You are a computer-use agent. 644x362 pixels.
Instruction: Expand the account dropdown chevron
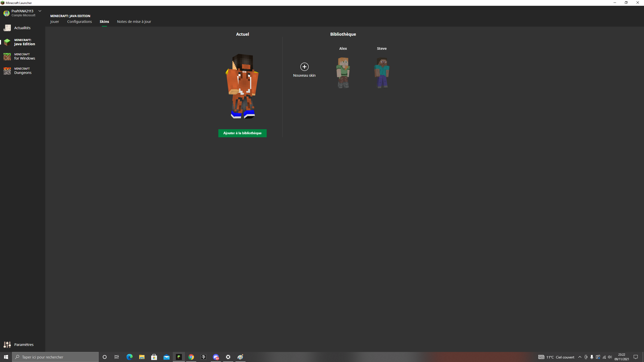(x=40, y=11)
